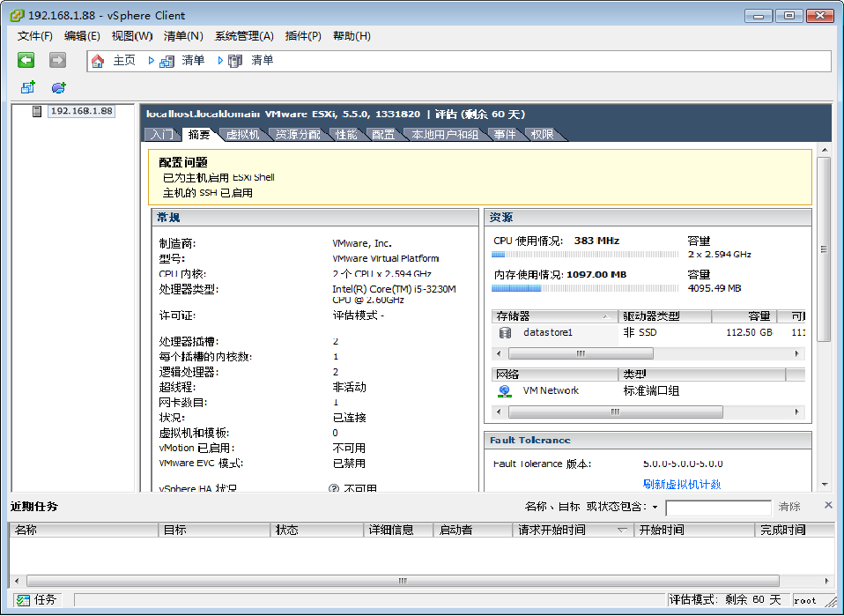Viewport: 844px width, 616px height.
Task: Switch to the 配置 tab
Action: coord(383,135)
